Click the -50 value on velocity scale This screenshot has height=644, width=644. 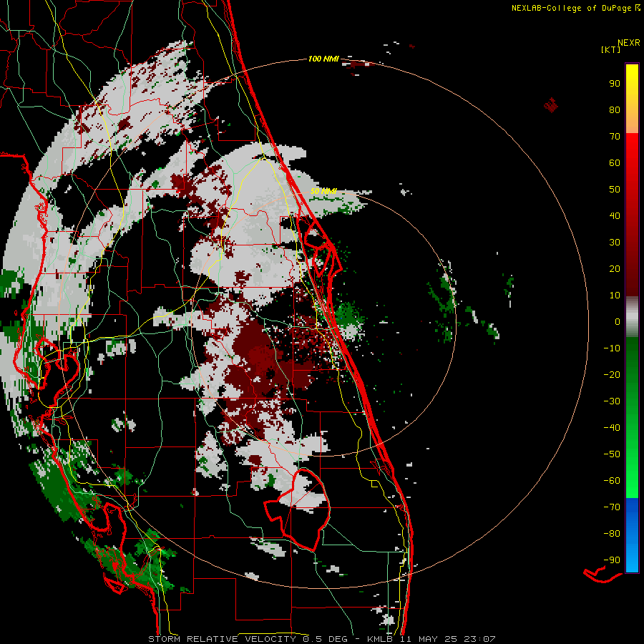coord(612,454)
